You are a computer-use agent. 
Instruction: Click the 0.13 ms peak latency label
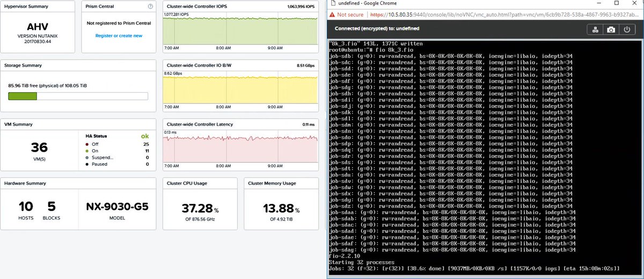170,132
